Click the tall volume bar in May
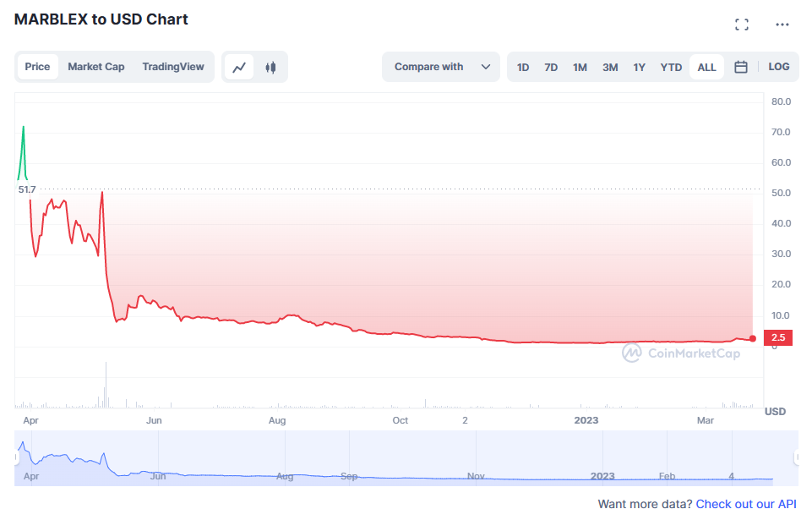This screenshot has width=812, height=520. click(x=106, y=385)
